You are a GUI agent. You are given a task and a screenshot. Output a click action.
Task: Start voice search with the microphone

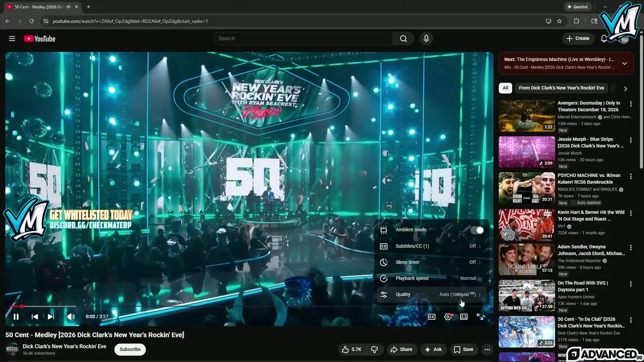pos(426,39)
